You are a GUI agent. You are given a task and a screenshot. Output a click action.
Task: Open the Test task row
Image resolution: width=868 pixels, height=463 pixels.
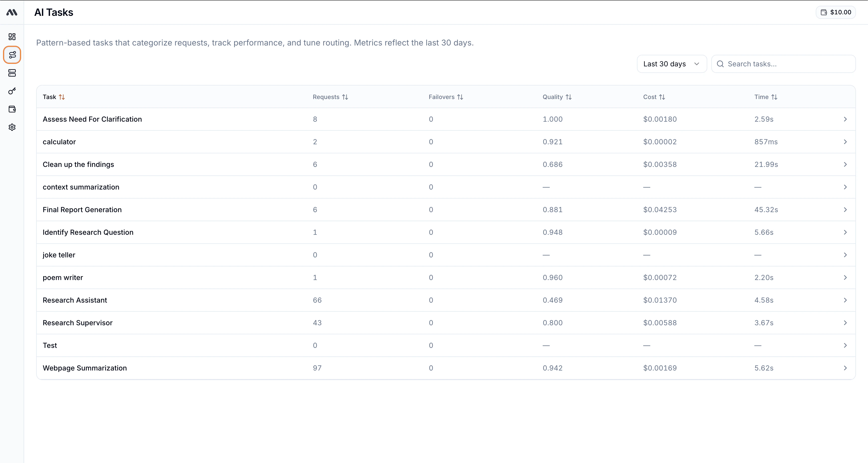(x=446, y=345)
